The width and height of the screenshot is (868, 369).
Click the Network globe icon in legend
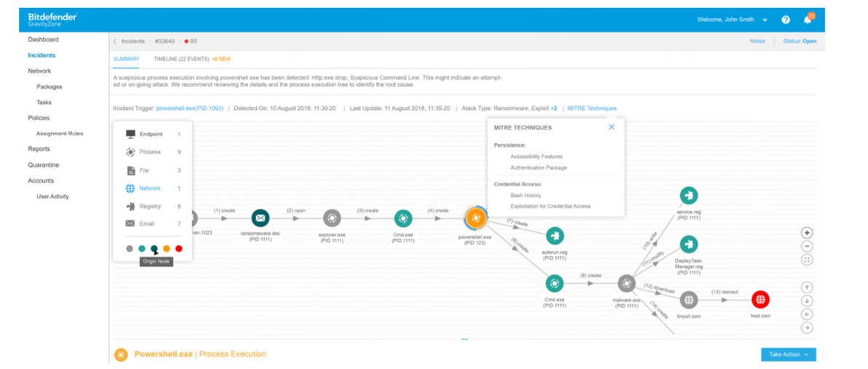pyautogui.click(x=130, y=189)
